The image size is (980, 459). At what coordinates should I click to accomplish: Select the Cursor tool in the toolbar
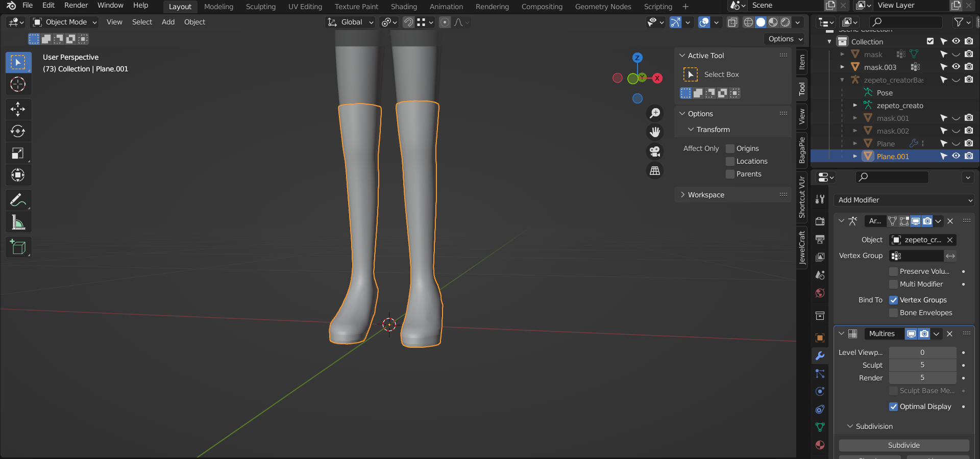(18, 84)
